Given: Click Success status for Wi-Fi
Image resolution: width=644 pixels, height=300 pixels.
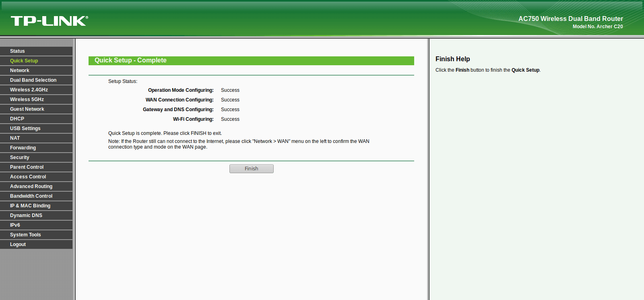Looking at the screenshot, I should pos(230,119).
